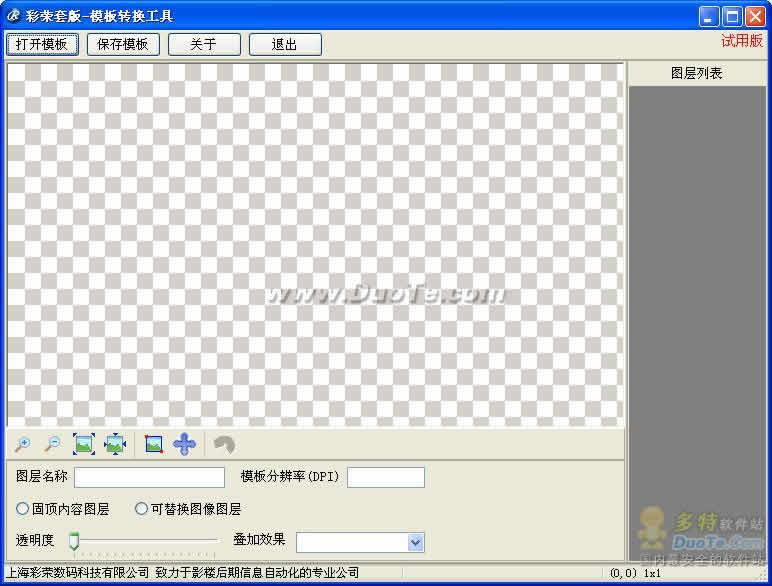Minimize the window
Screen dimensions: 772x586
pyautogui.click(x=709, y=17)
